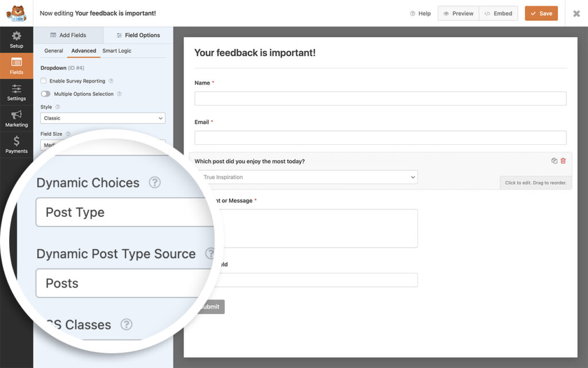Toggle Multiple Options Selection
The height and width of the screenshot is (368, 588).
46,94
